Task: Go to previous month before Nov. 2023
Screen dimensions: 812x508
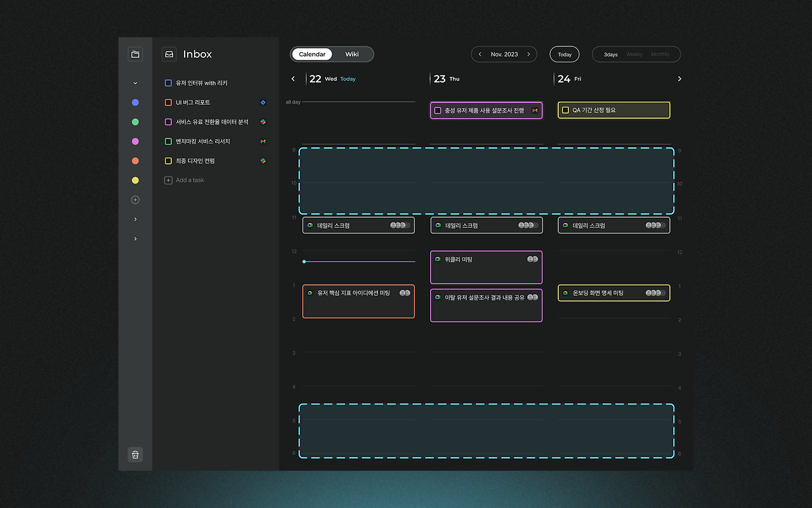Action: tap(480, 55)
